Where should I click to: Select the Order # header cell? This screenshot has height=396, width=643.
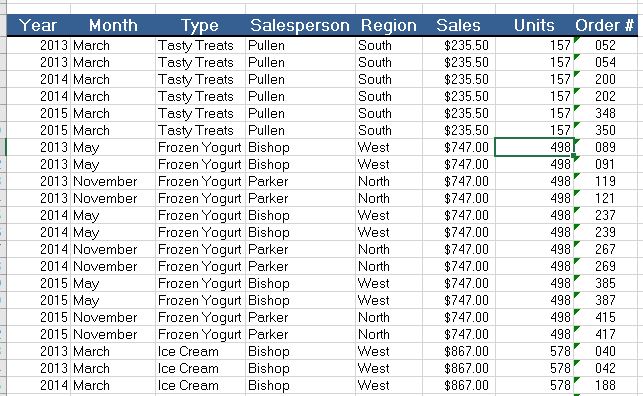click(x=605, y=25)
